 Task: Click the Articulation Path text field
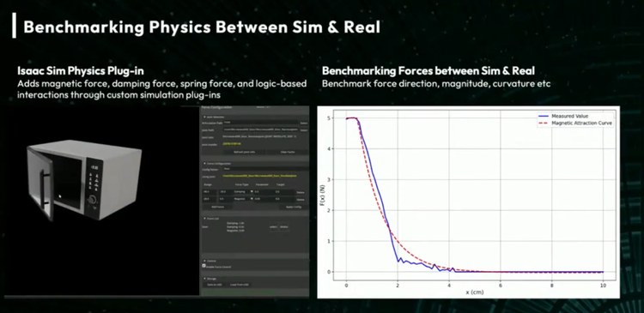pos(260,123)
